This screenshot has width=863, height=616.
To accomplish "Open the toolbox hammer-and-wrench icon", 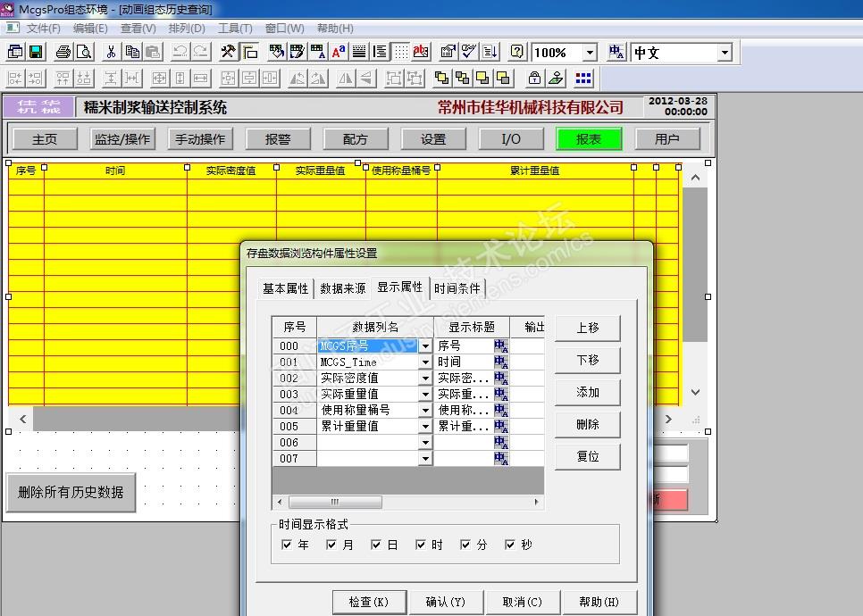I will 228,53.
